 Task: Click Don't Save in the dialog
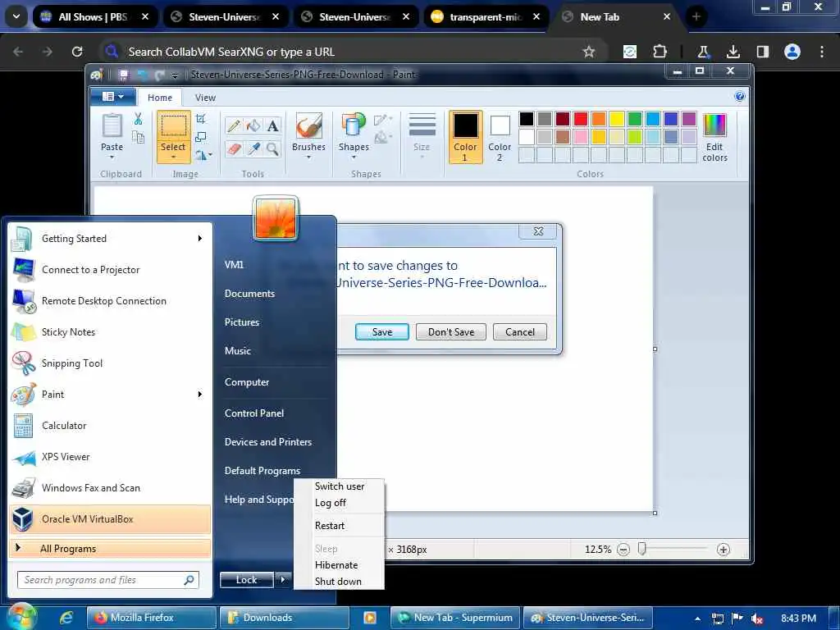tap(451, 332)
